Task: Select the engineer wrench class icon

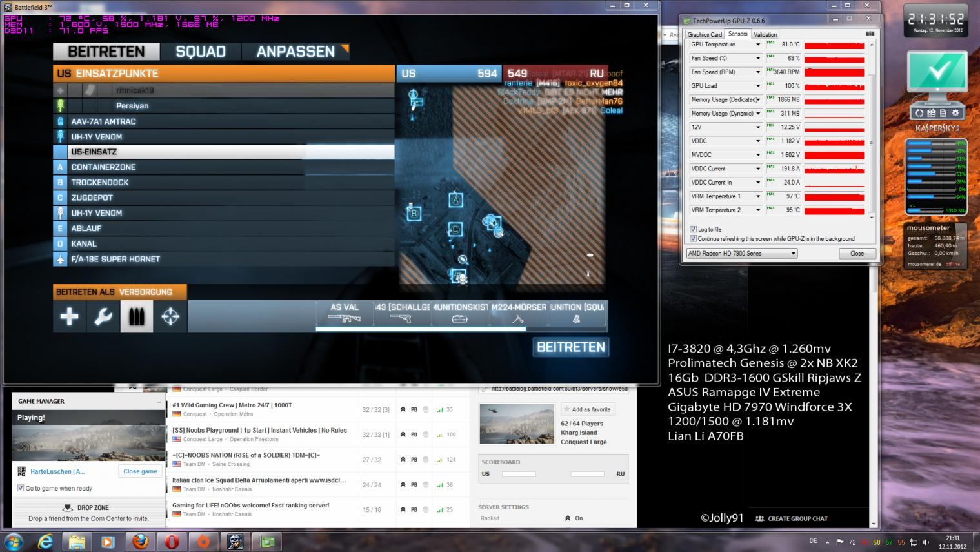Action: [x=103, y=316]
